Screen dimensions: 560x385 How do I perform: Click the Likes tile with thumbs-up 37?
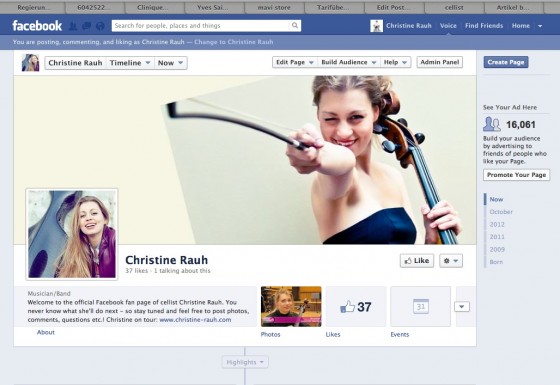(356, 306)
